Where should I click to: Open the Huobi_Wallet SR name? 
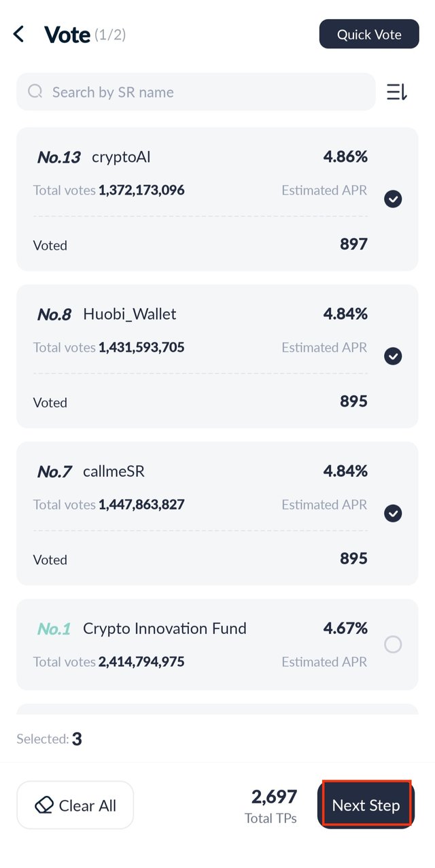(x=130, y=314)
